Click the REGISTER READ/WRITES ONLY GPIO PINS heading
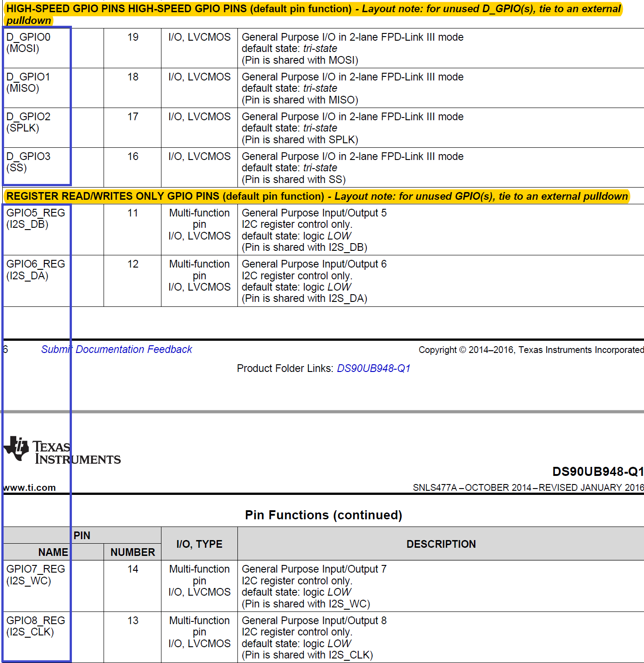644x663 pixels. [317, 196]
